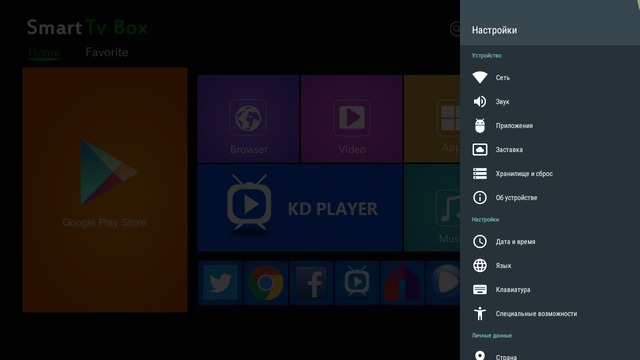Click the Язык globe icon
The image size is (640, 360).
tap(480, 266)
